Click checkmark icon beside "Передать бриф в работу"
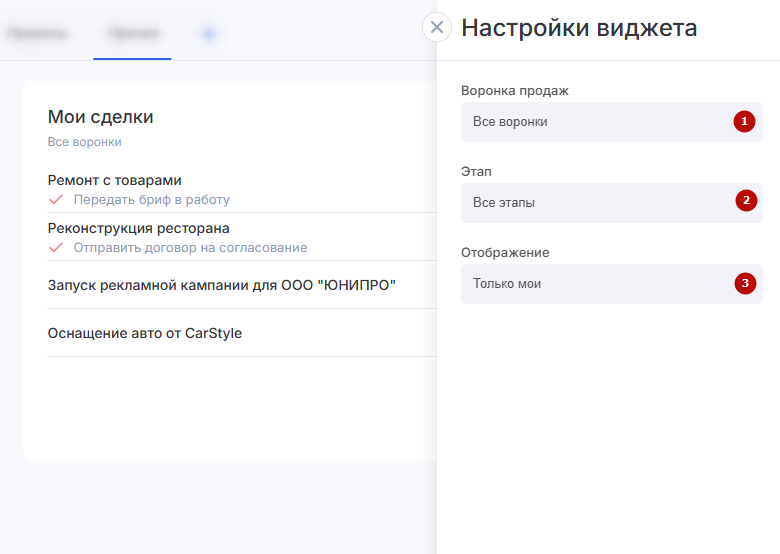 (x=56, y=199)
